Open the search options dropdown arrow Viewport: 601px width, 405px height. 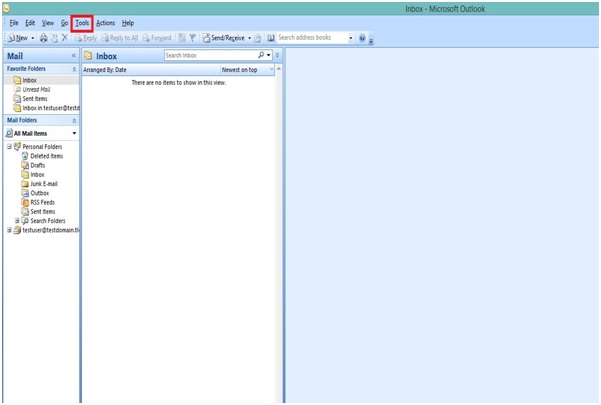pos(269,56)
